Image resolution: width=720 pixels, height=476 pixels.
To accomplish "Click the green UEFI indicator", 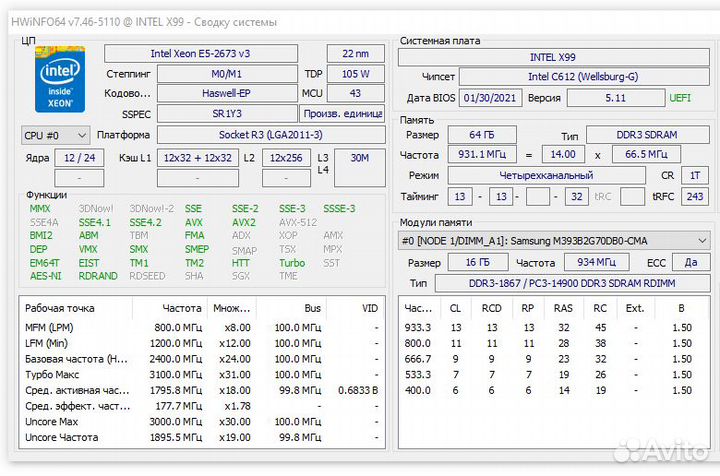I will coord(682,98).
